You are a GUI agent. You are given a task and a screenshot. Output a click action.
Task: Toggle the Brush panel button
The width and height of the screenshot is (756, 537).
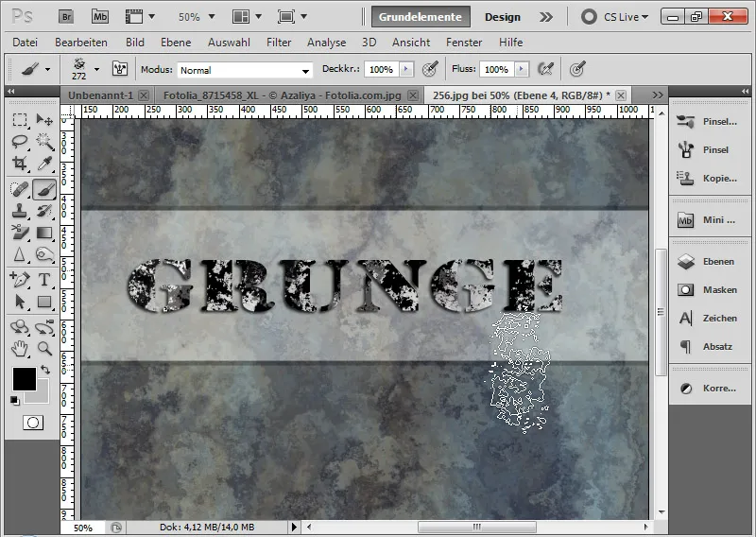coord(120,69)
